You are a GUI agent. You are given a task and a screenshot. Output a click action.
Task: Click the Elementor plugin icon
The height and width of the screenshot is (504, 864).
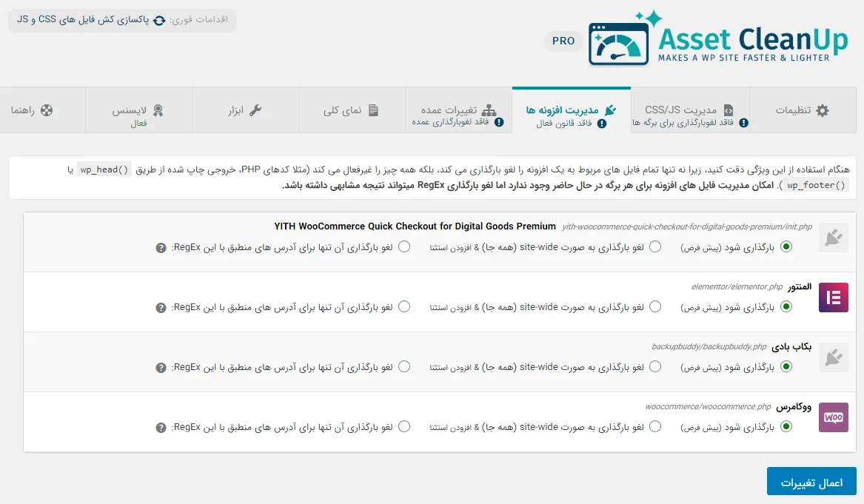click(833, 298)
